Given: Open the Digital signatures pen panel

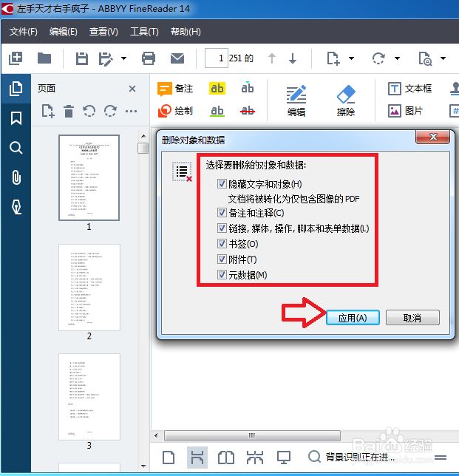Looking at the screenshot, I should (x=16, y=207).
